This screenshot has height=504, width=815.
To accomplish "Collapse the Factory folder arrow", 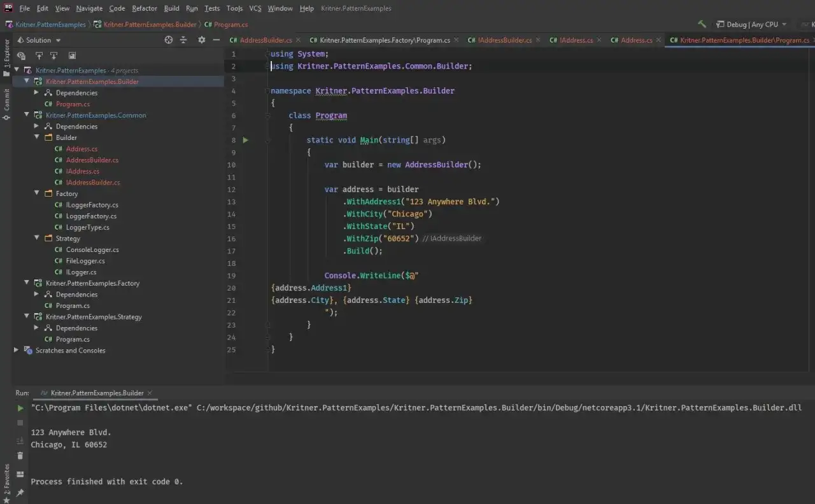I will click(x=37, y=193).
